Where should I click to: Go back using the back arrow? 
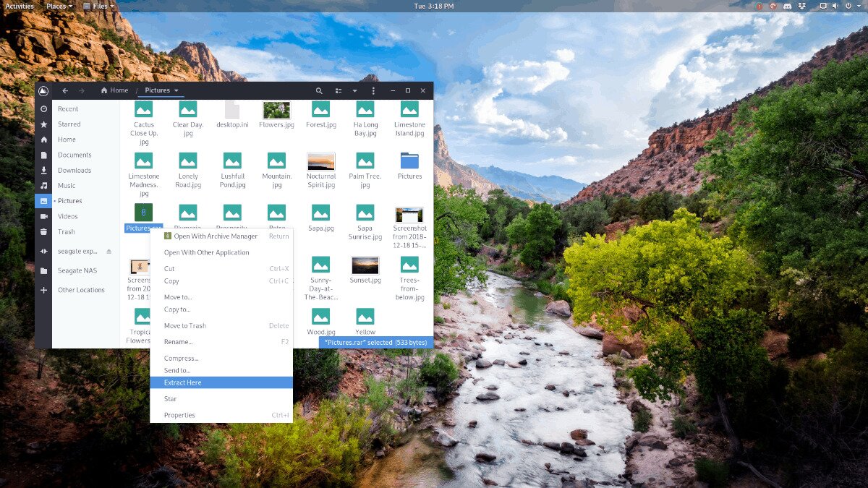[x=65, y=91]
